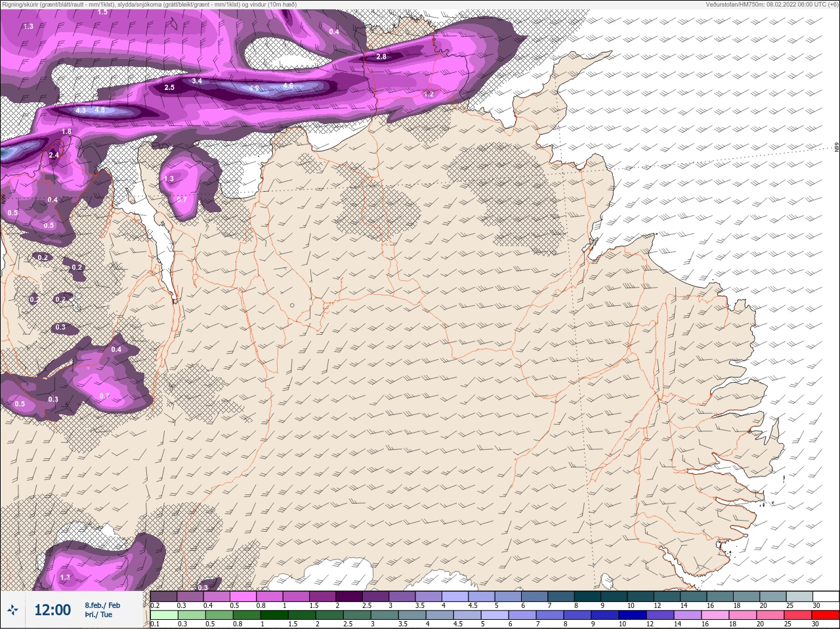
Task: Click the 2.4 precipitation value on the map
Action: [x=54, y=156]
